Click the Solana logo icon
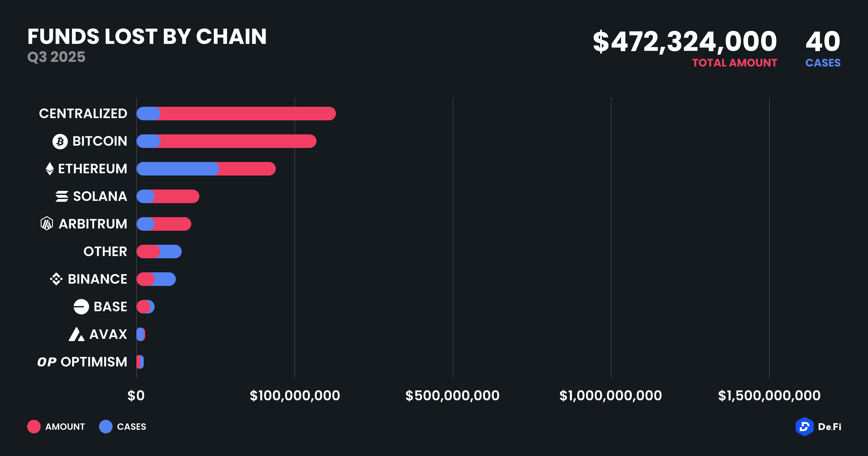868x456 pixels. pos(62,196)
